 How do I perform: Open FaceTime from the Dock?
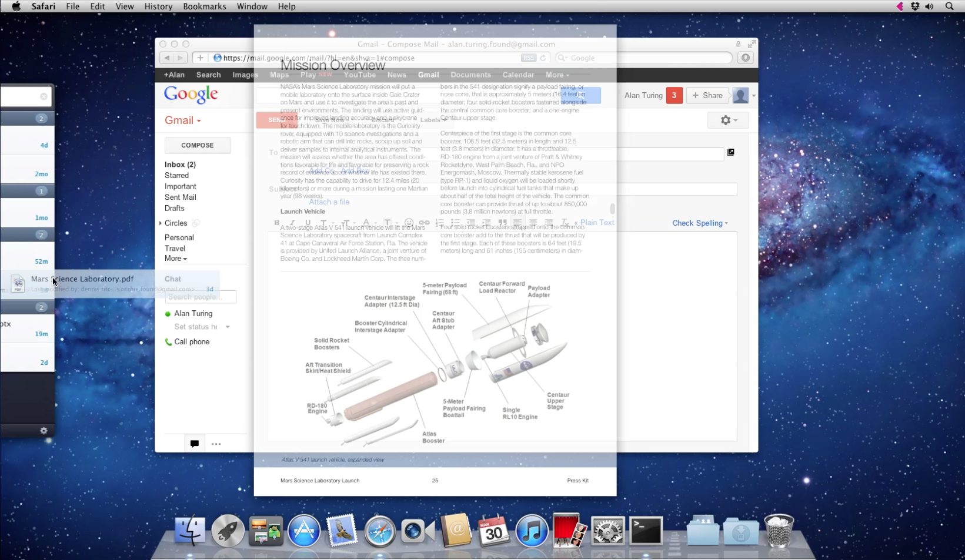point(418,531)
